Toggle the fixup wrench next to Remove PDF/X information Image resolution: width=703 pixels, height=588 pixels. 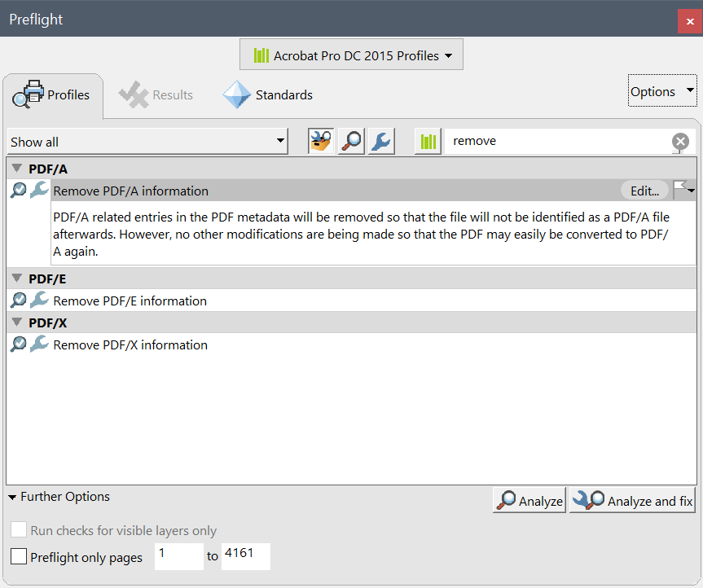coord(39,344)
